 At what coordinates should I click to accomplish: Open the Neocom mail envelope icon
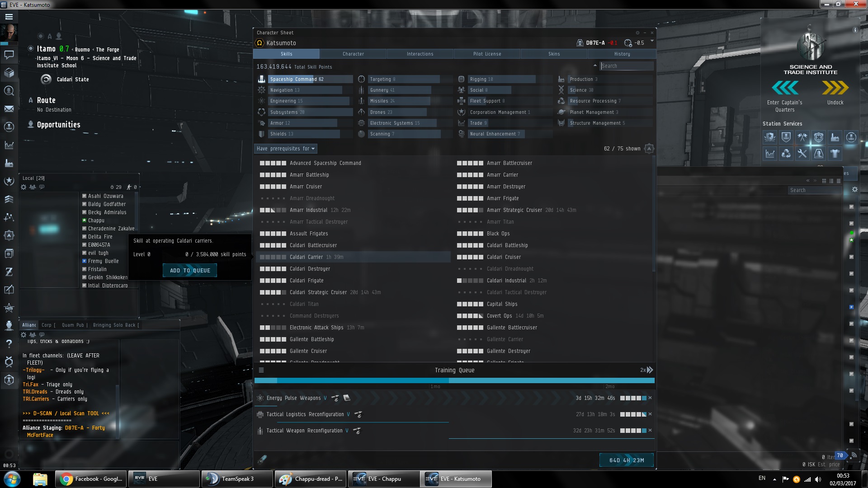9,109
